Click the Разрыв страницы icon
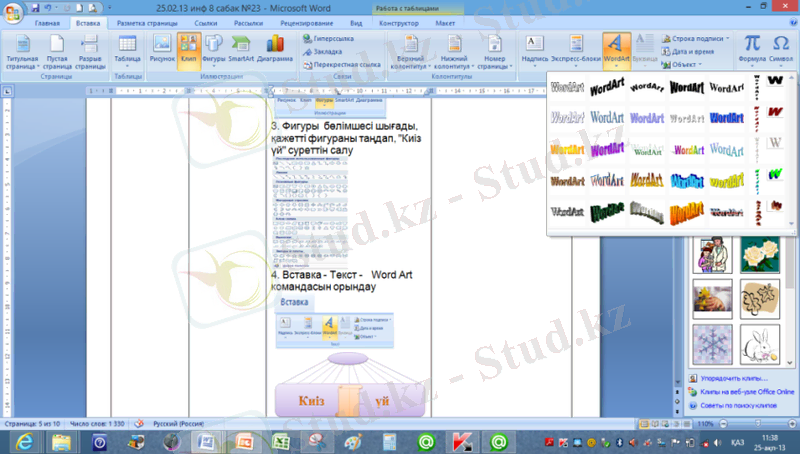800x454 pixels. (x=90, y=50)
